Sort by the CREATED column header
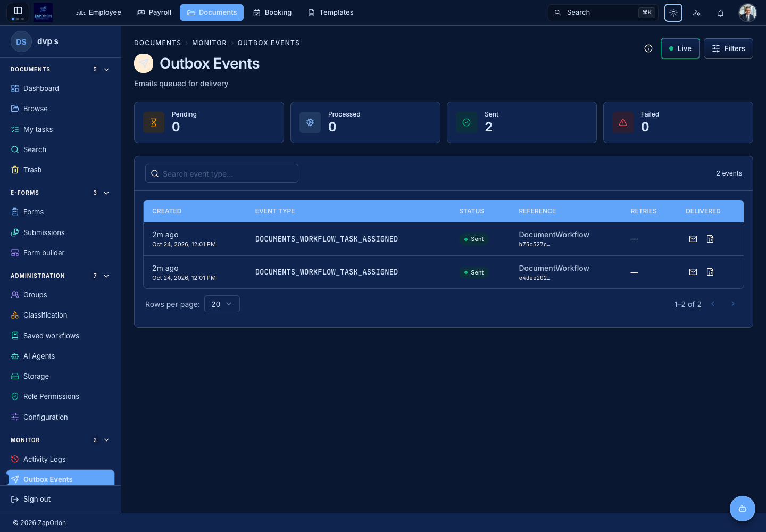The image size is (766, 532). click(167, 211)
